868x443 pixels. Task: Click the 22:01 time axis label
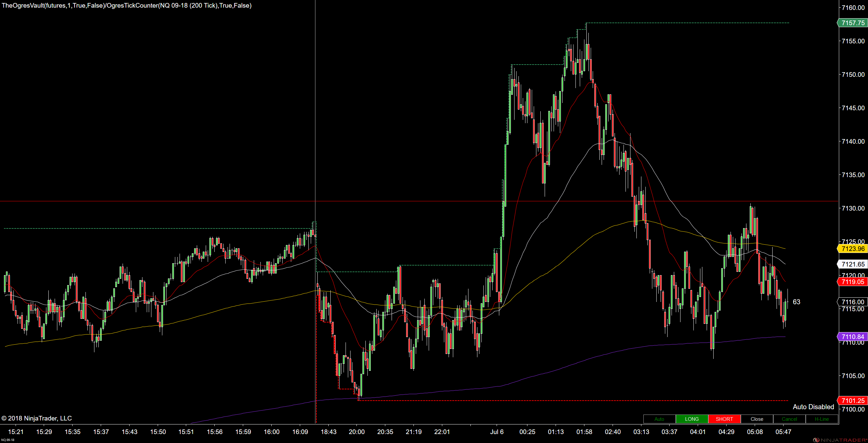point(442,432)
